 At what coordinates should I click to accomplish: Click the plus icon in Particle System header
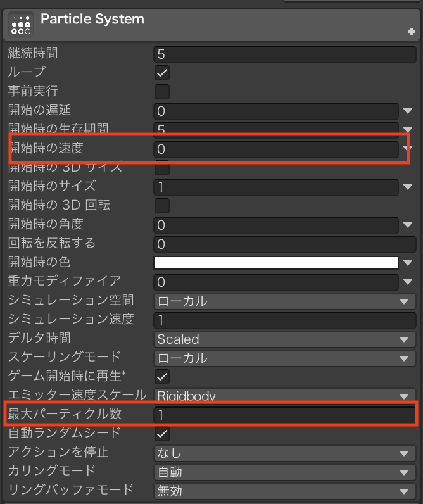pyautogui.click(x=411, y=32)
